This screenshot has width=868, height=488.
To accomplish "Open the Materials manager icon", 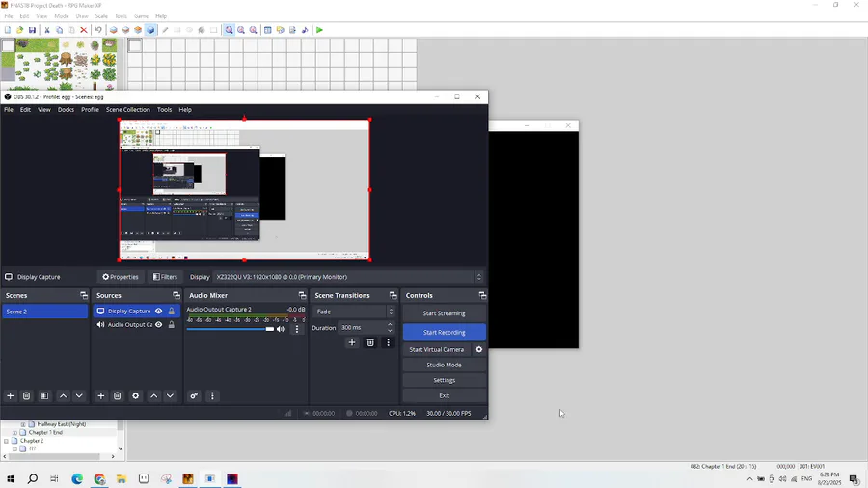I will pyautogui.click(x=280, y=30).
